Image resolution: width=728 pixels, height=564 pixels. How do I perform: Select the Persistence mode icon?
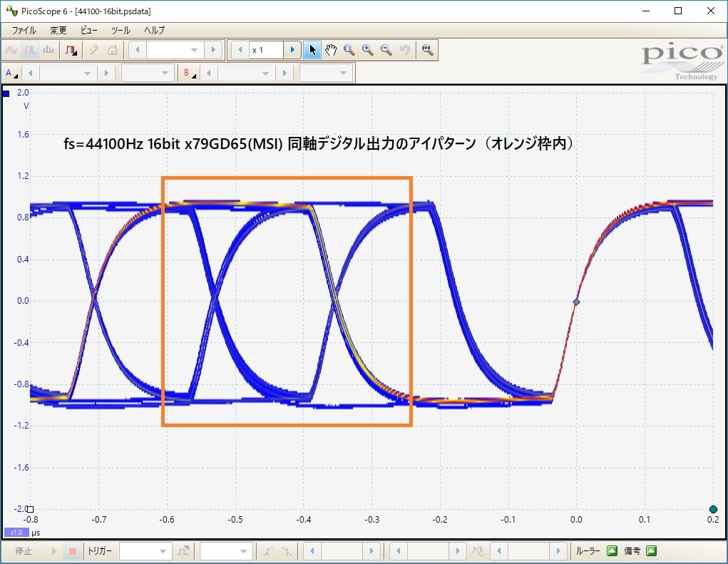tap(30, 50)
